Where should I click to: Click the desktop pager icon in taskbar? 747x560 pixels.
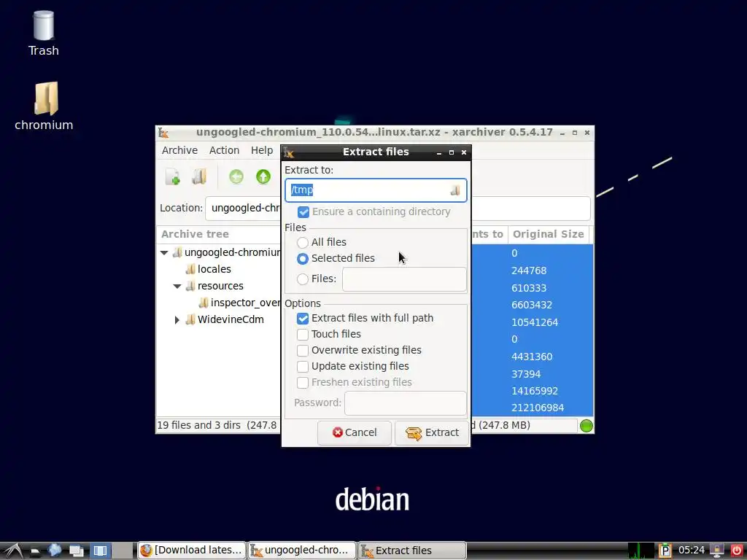click(x=100, y=551)
